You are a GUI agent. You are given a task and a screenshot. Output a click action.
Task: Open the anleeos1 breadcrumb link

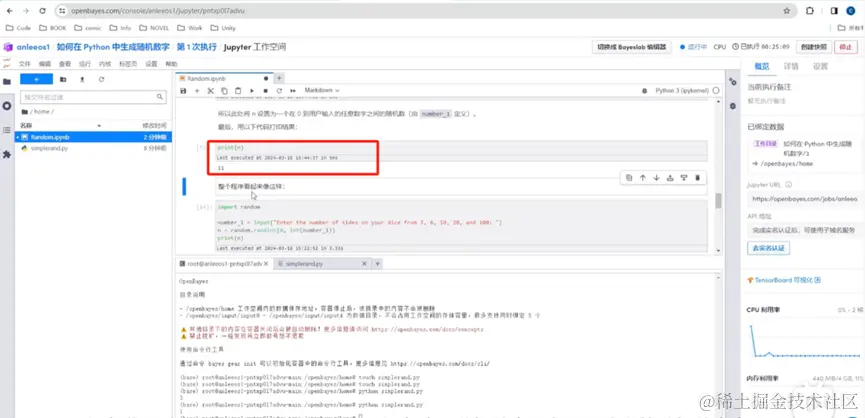coord(33,47)
